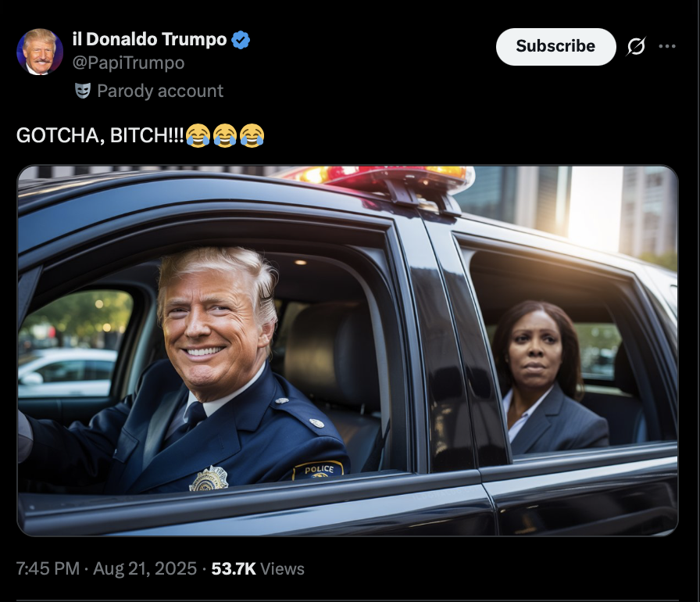Click the first laughing-crying emoji in post
This screenshot has height=602, width=700.
point(198,135)
